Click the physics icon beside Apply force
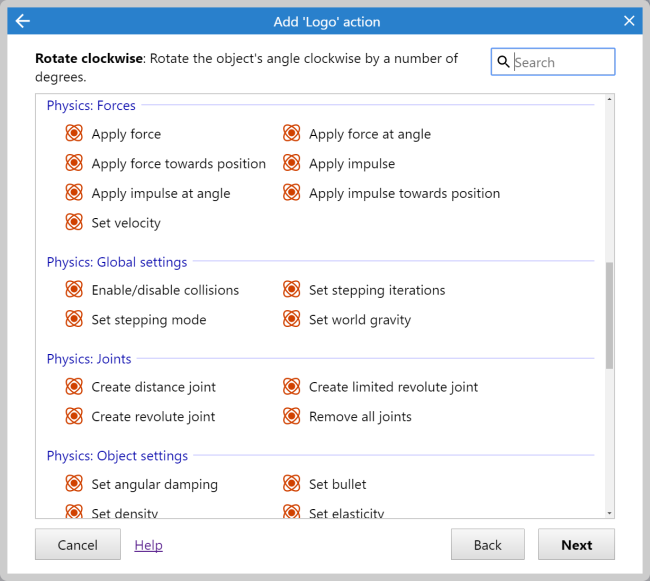650x581 pixels. (x=74, y=134)
